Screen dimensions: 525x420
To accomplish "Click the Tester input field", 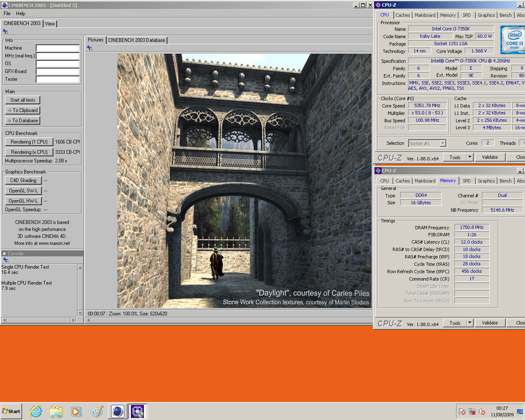I will [57, 79].
